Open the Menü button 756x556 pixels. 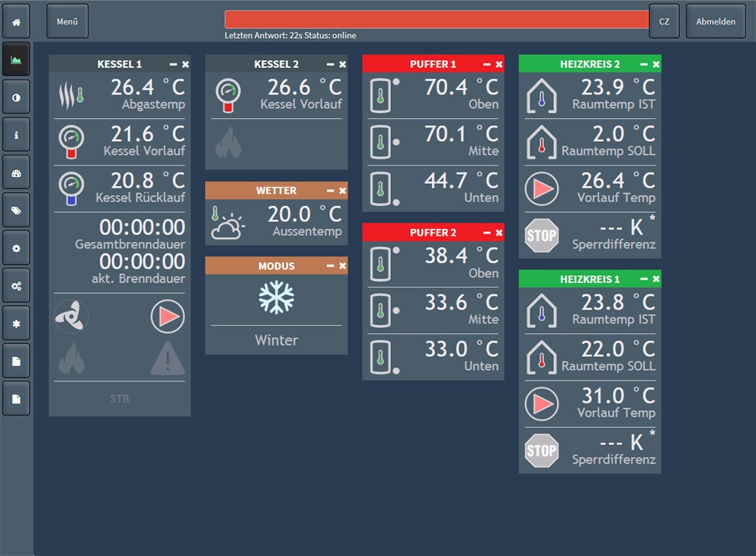click(67, 22)
